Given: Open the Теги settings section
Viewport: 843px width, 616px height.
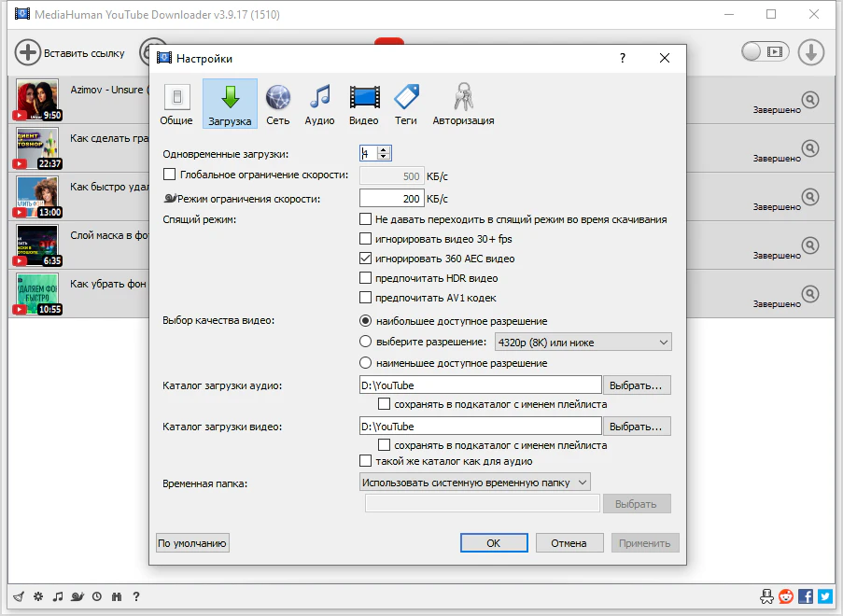Looking at the screenshot, I should (x=405, y=104).
